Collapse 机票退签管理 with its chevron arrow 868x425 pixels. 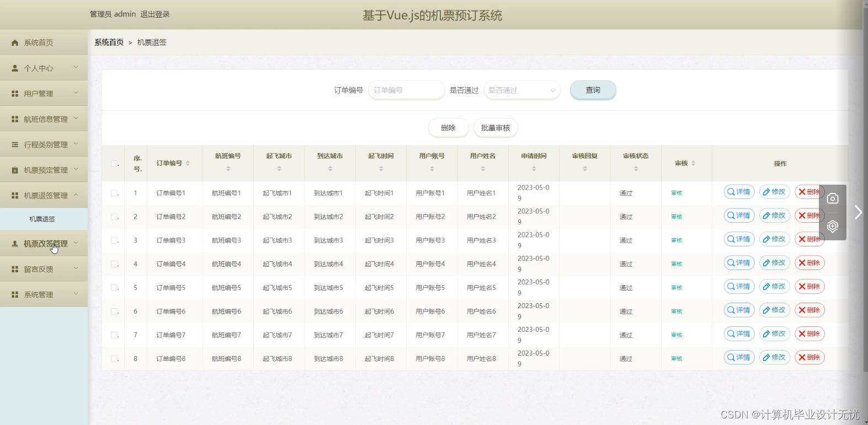tap(76, 195)
